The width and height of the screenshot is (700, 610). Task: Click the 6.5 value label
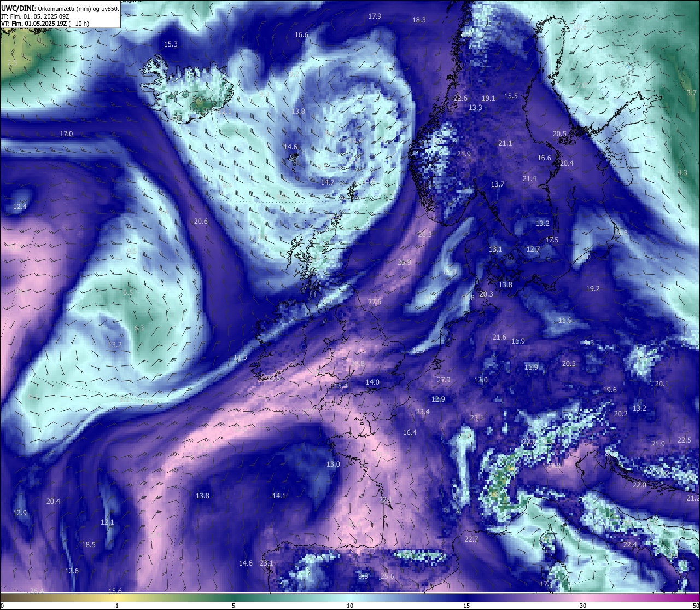click(128, 292)
